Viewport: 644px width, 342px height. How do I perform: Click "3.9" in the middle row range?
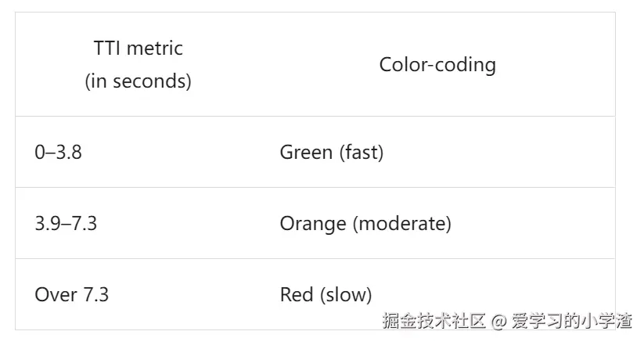47,224
